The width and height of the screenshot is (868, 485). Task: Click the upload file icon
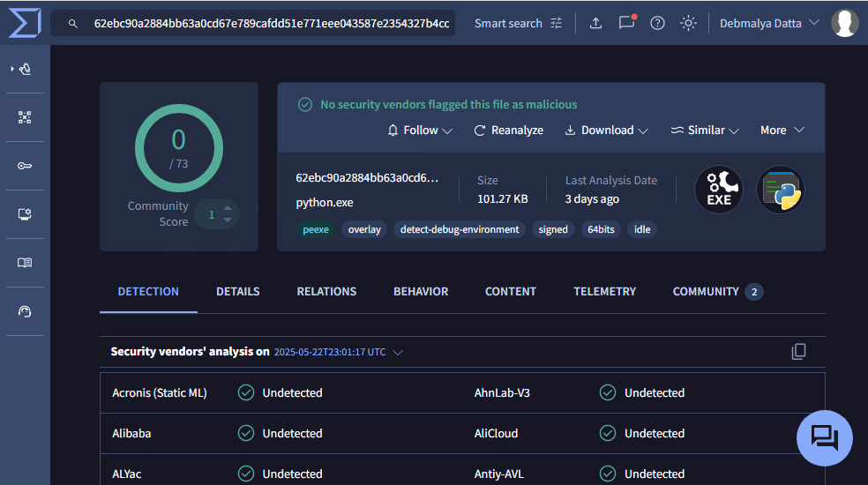[x=595, y=23]
